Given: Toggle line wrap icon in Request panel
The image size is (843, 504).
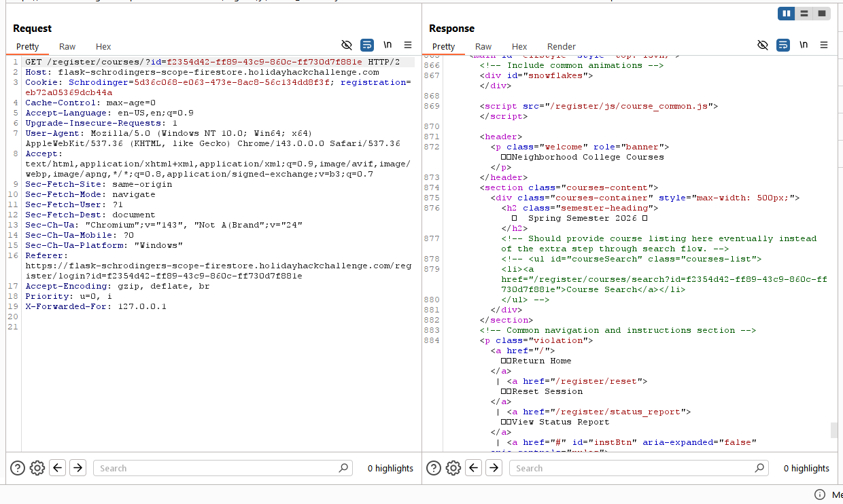Looking at the screenshot, I should 367,45.
